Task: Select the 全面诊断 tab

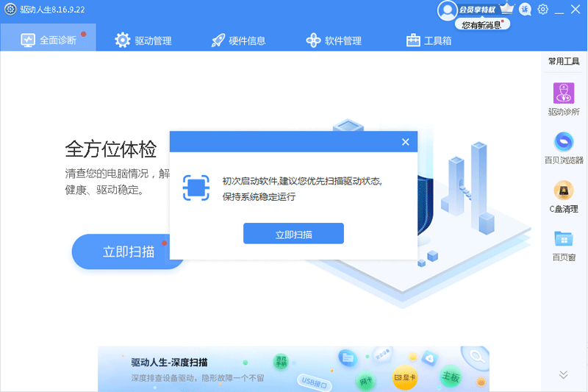Action: [x=49, y=40]
